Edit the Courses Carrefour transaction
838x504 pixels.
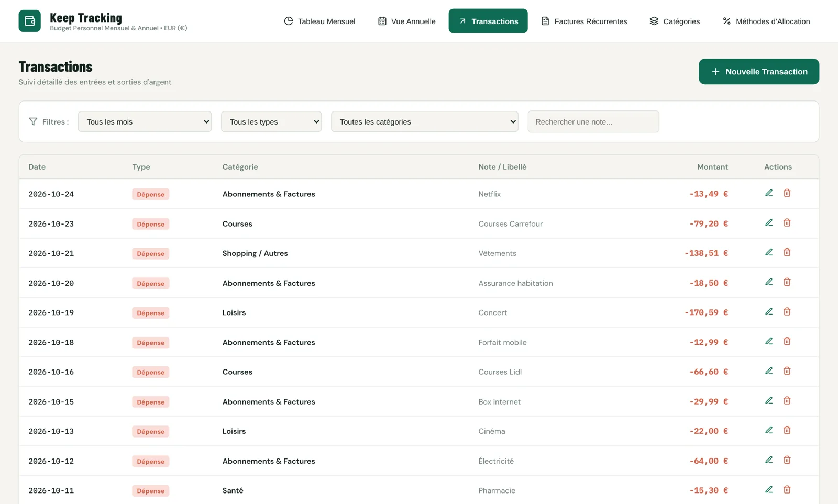769,223
